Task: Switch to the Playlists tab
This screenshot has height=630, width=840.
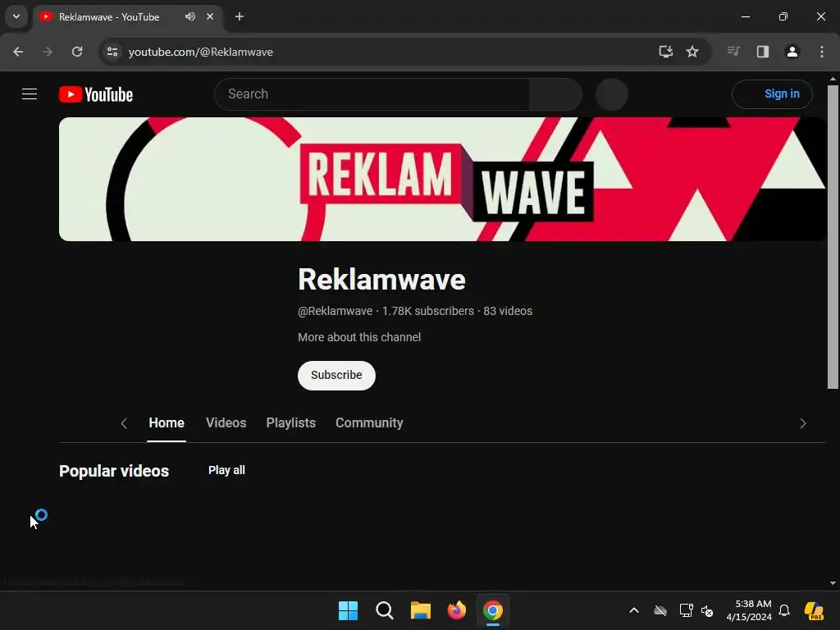Action: coord(291,422)
